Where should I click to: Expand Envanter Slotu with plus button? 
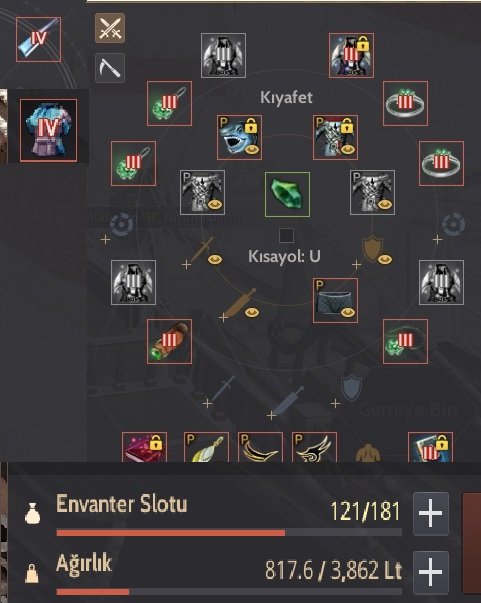click(x=431, y=513)
